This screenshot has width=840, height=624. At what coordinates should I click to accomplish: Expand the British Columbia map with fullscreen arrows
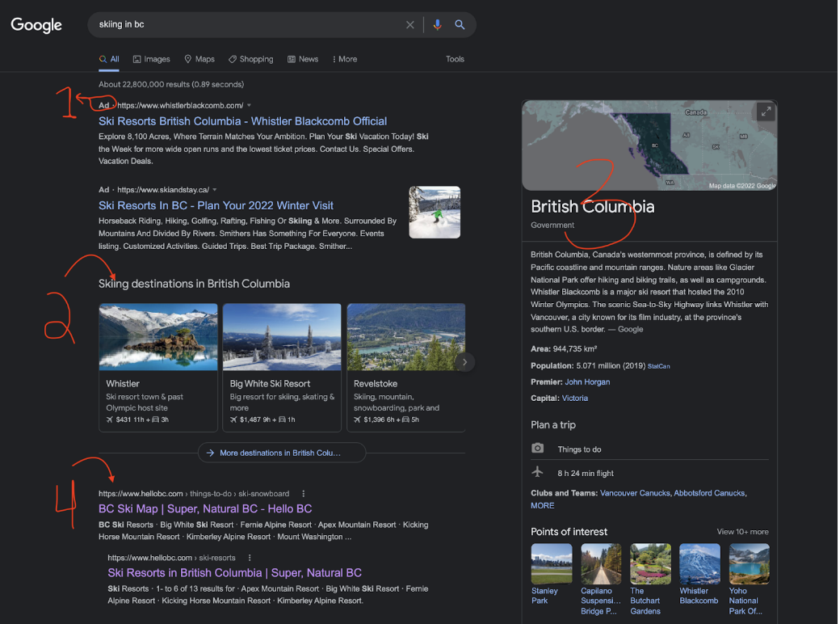point(765,112)
